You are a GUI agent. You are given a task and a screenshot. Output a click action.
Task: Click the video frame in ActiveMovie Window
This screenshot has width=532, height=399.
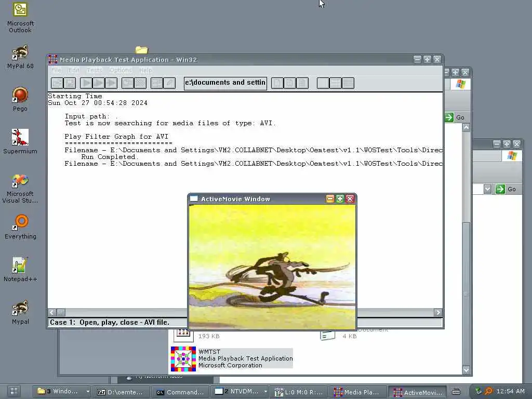click(272, 267)
